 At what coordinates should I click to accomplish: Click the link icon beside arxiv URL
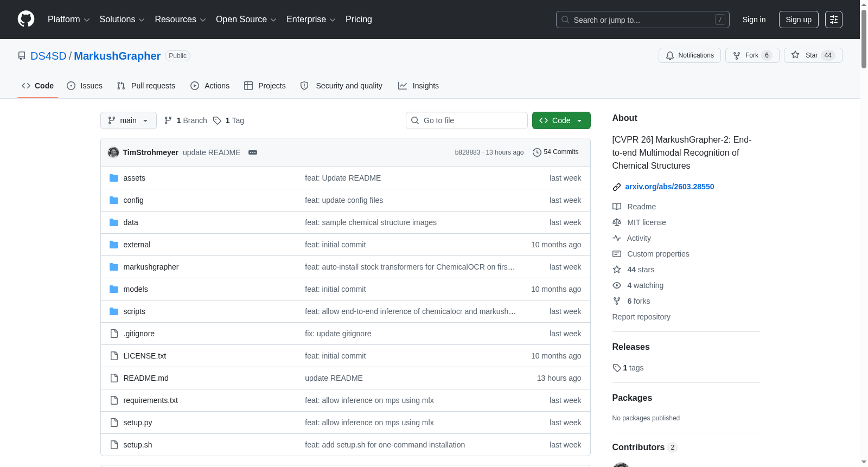[x=617, y=187]
